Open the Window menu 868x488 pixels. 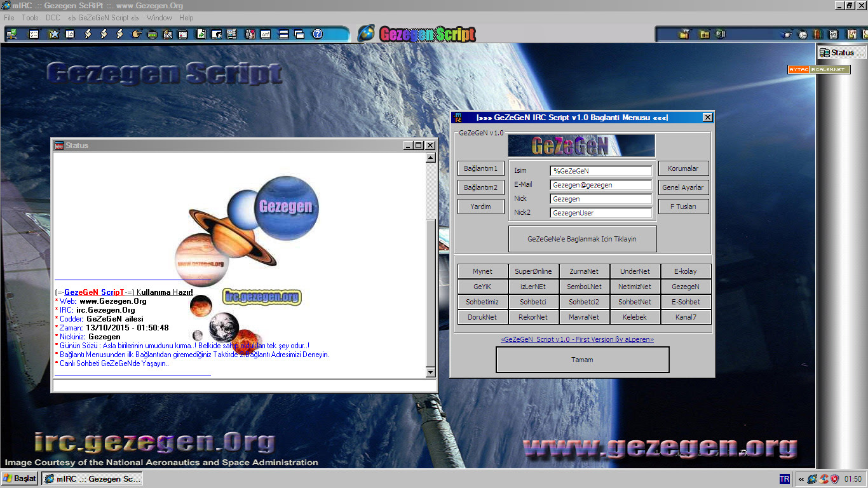click(159, 18)
